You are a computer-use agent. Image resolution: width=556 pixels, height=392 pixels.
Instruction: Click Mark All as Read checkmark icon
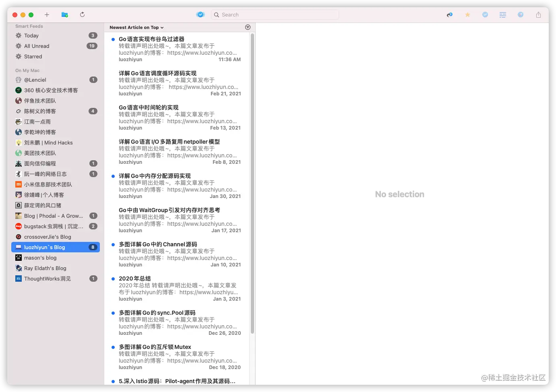pyautogui.click(x=200, y=14)
